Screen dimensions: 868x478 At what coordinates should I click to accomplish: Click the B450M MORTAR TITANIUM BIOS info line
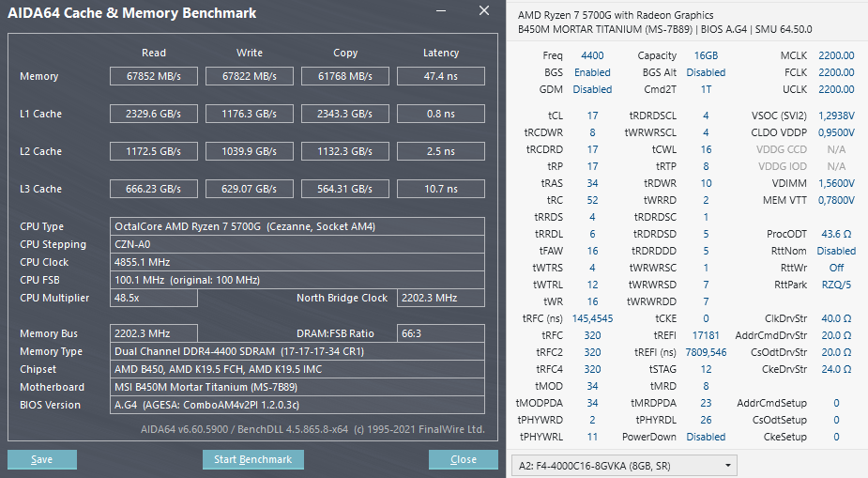click(664, 29)
